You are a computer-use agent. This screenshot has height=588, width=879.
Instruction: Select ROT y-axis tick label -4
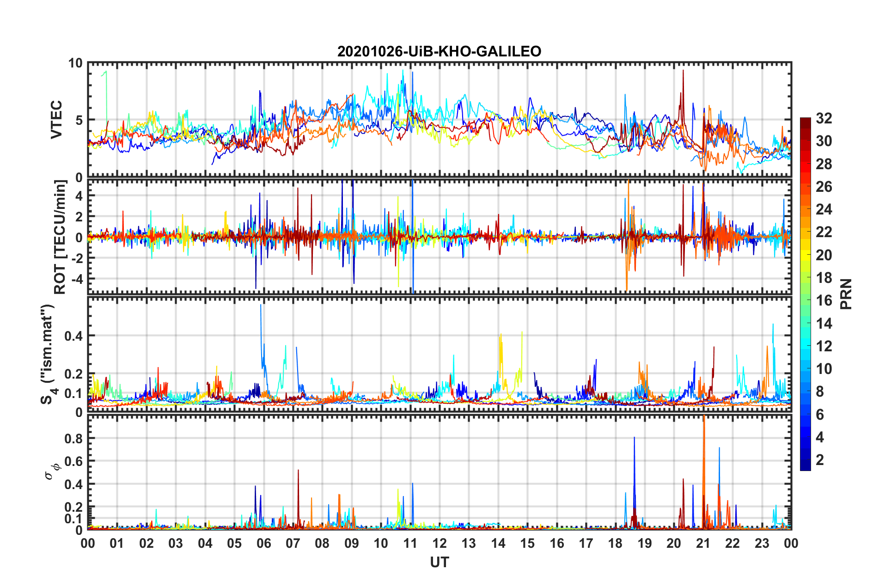pyautogui.click(x=77, y=279)
